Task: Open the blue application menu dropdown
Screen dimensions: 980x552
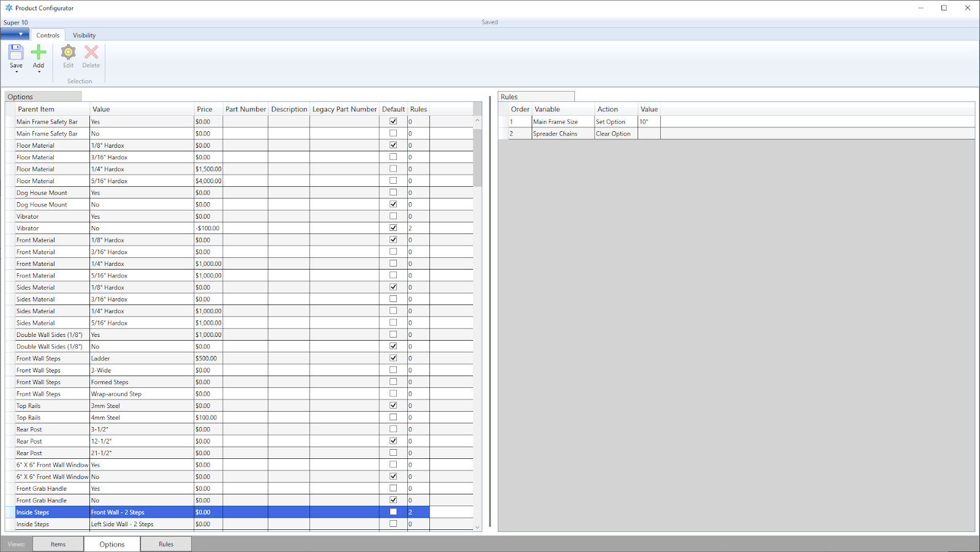Action: [x=15, y=34]
